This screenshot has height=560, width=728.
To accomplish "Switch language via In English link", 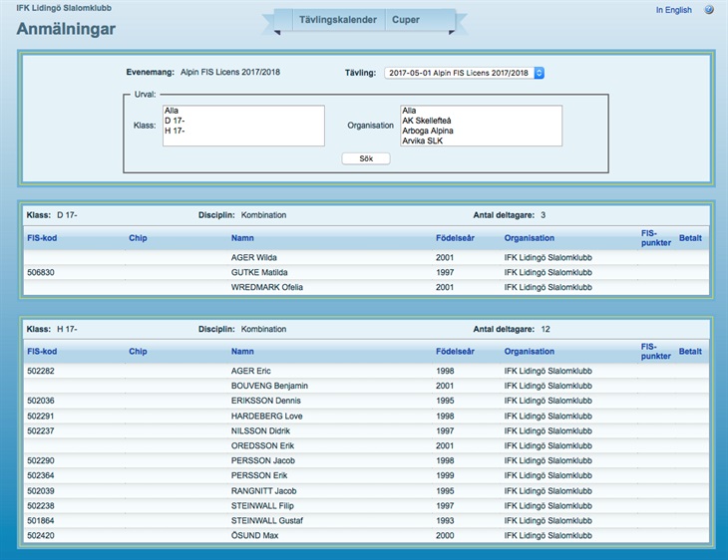I will click(x=673, y=10).
